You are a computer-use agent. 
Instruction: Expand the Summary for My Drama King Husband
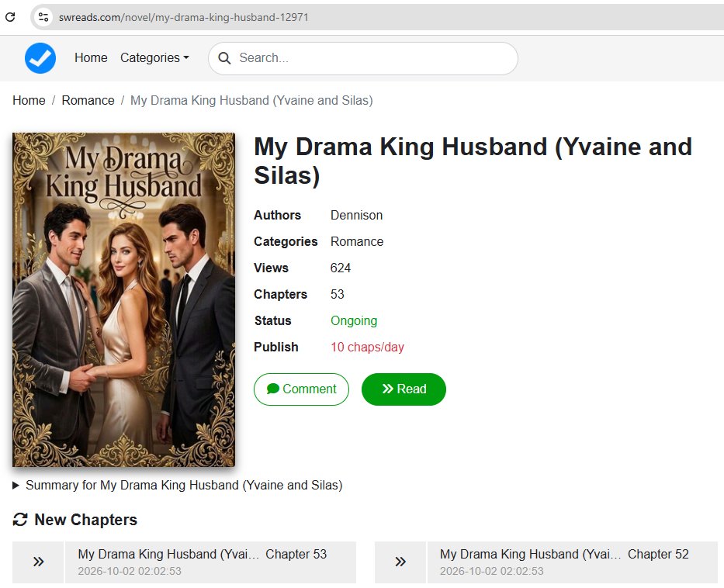pyautogui.click(x=178, y=485)
